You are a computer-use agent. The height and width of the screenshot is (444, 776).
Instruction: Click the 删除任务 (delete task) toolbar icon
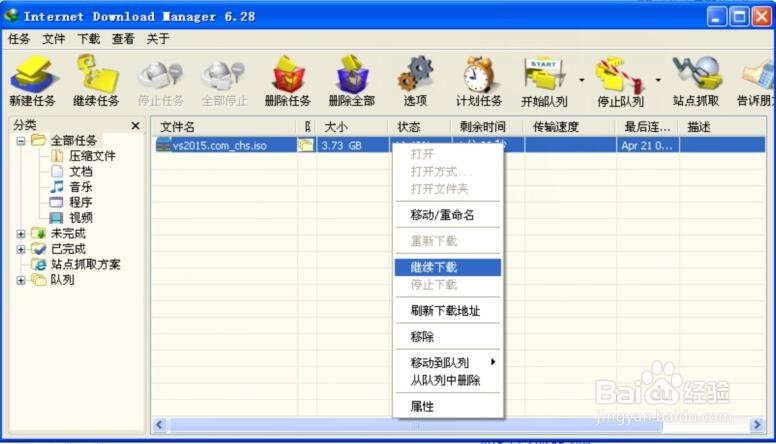[x=288, y=80]
